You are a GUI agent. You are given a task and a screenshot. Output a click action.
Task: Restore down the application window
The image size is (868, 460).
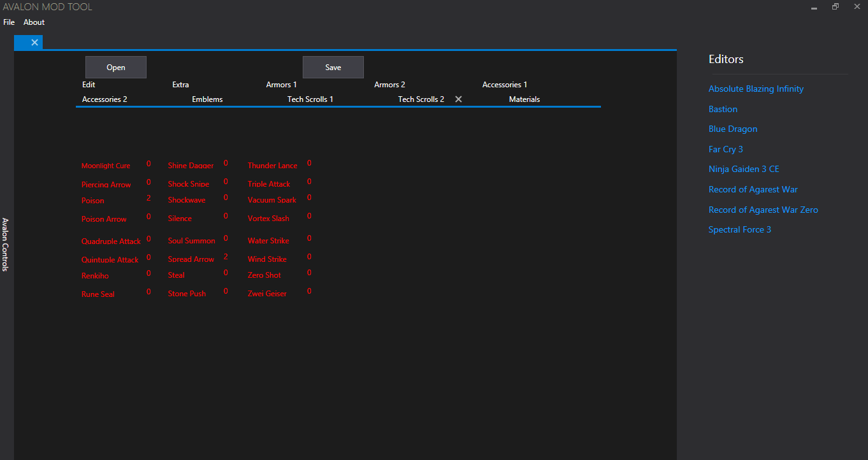click(835, 7)
